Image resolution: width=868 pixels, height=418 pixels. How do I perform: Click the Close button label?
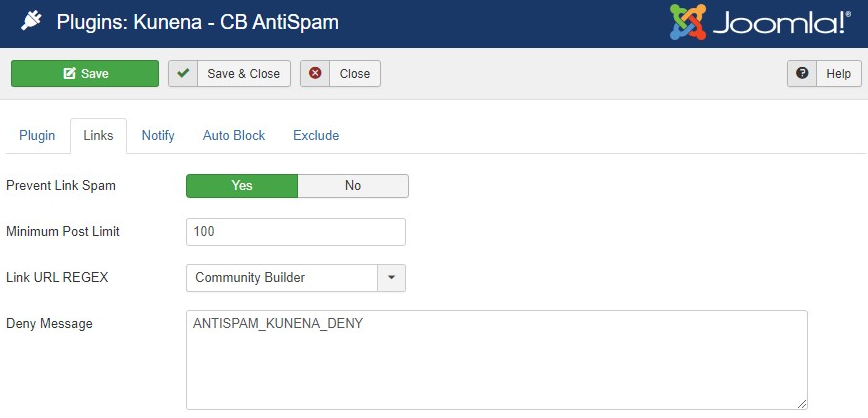tap(355, 74)
